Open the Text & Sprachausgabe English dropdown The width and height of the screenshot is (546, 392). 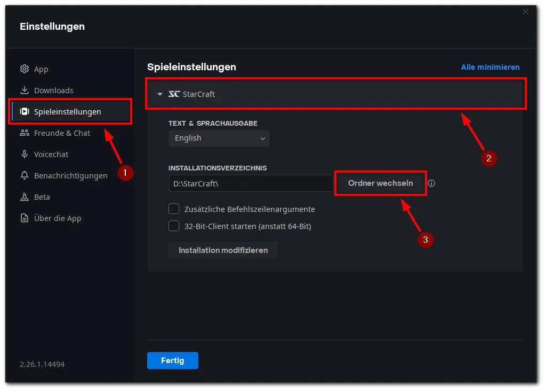219,138
